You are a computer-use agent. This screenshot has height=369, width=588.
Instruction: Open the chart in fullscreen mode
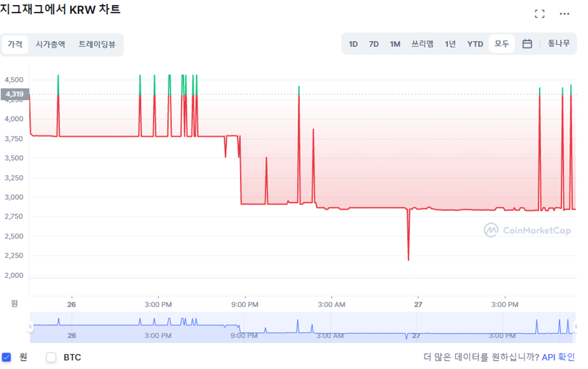(x=539, y=14)
